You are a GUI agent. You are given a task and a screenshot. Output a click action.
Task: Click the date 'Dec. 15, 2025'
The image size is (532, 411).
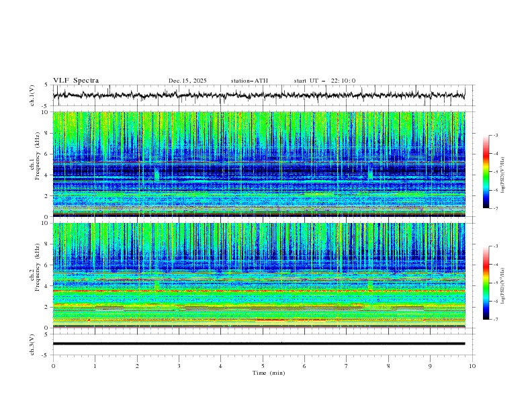[x=187, y=81]
